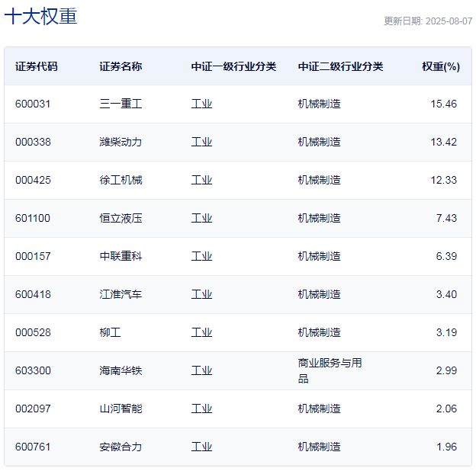Select security code 000528
Screen dimensions: 476x471
coord(33,333)
